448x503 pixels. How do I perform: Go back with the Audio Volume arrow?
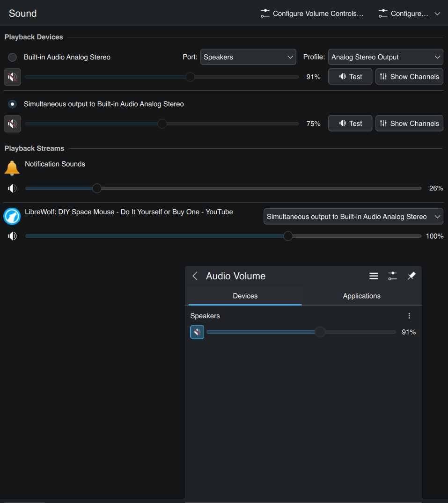pos(195,276)
